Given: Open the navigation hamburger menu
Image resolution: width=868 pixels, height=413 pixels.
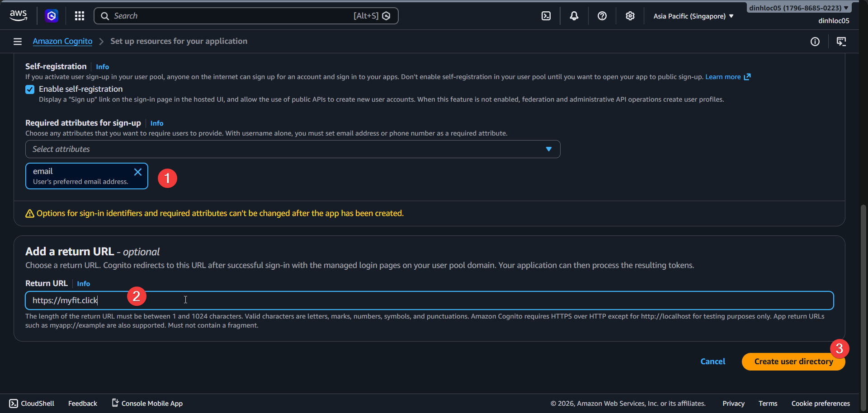Looking at the screenshot, I should pyautogui.click(x=17, y=41).
